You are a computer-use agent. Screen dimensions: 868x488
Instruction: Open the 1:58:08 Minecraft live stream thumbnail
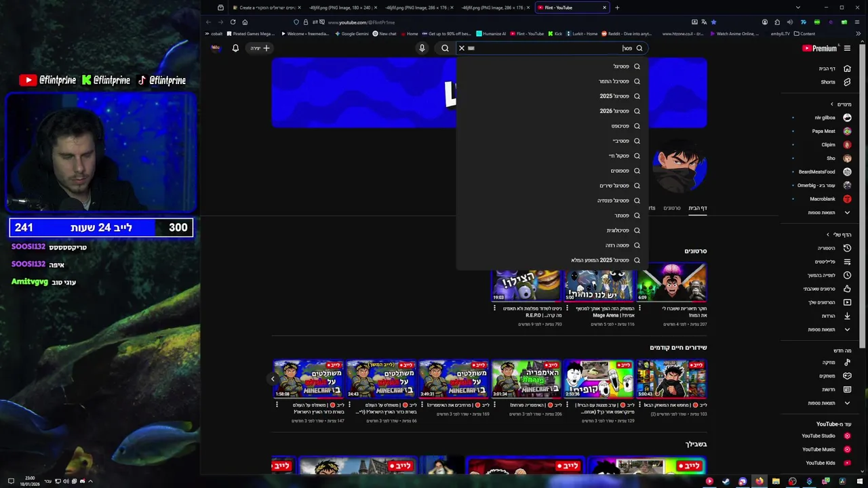(x=308, y=379)
